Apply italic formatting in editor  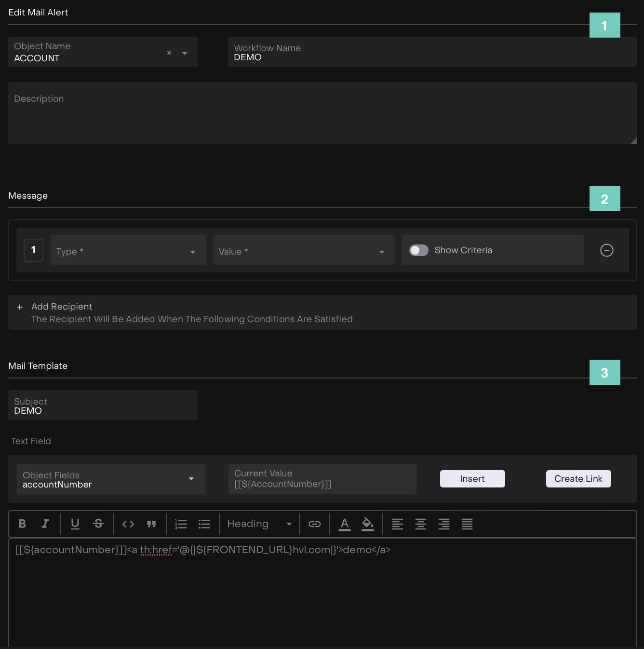45,524
